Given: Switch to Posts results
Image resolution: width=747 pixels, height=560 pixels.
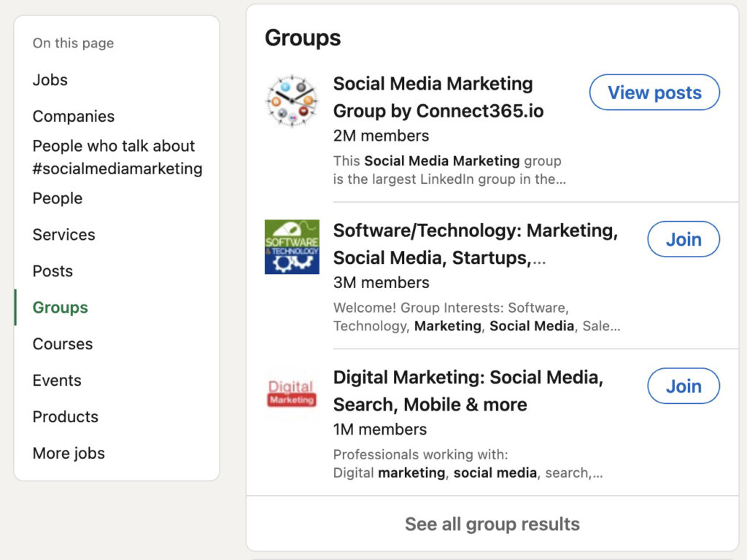Looking at the screenshot, I should tap(53, 271).
